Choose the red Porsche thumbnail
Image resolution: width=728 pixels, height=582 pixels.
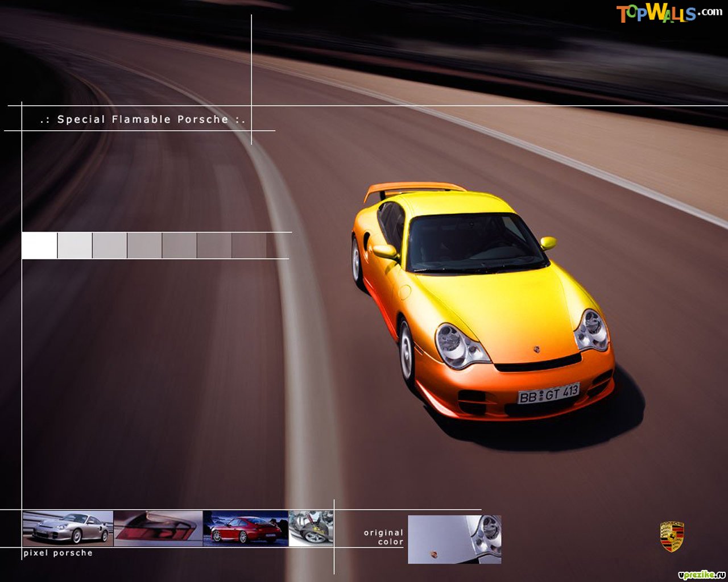(x=245, y=529)
